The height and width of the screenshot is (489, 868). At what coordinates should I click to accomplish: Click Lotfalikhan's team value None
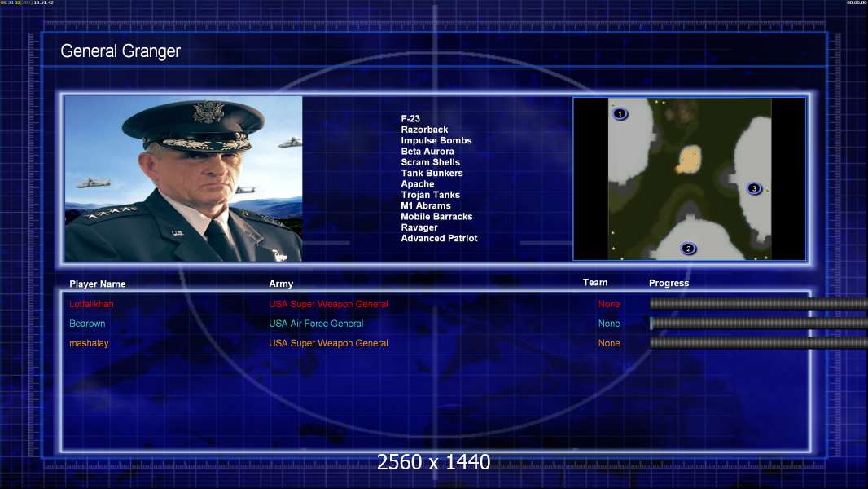609,304
